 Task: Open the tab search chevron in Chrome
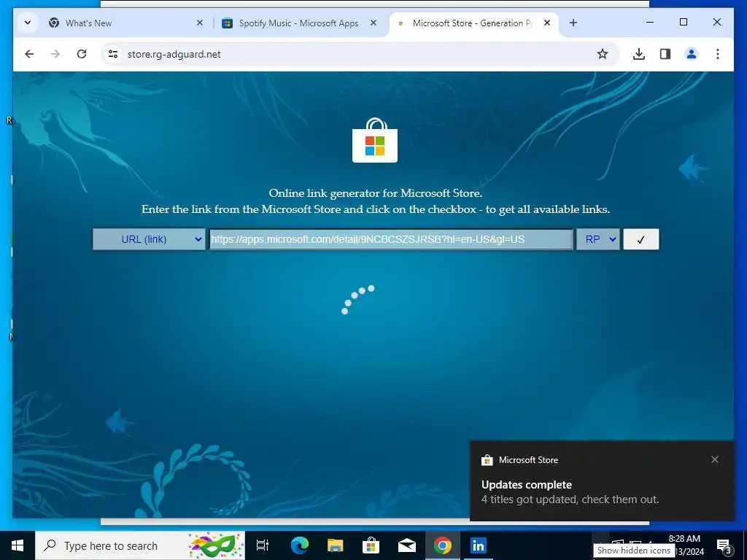point(28,23)
